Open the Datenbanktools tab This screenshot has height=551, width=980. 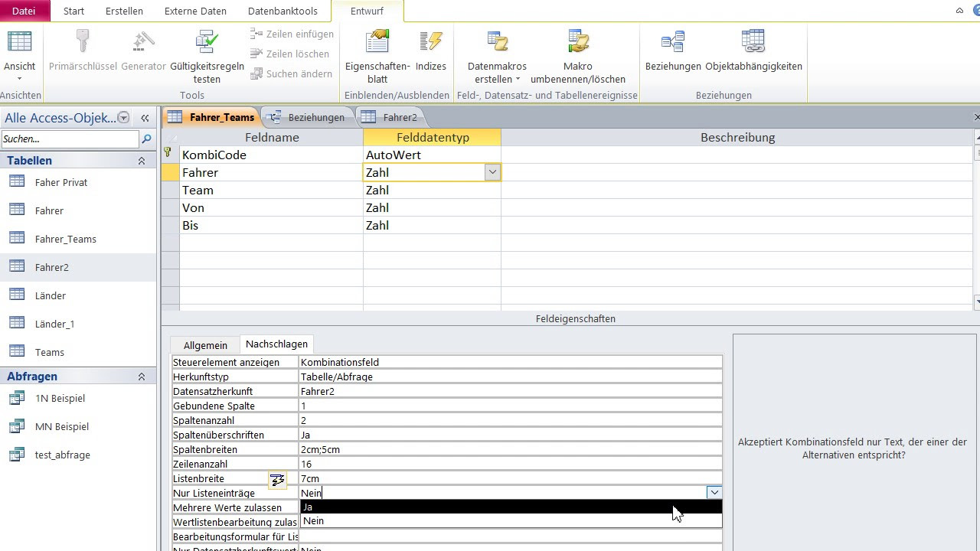(283, 11)
